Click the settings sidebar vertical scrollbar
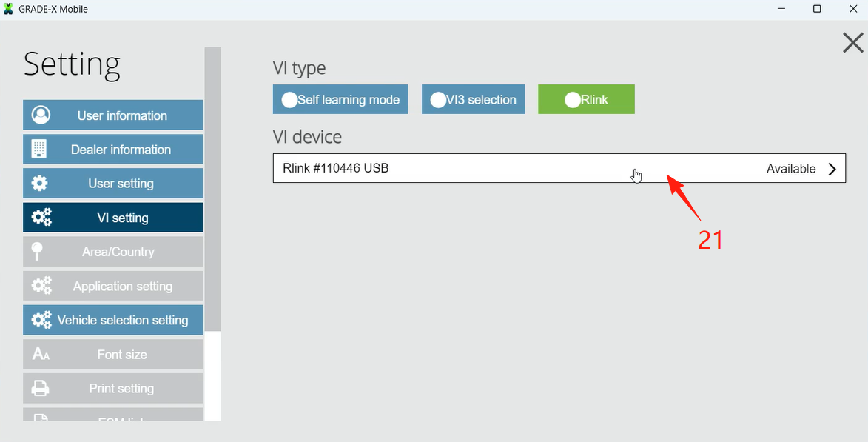The height and width of the screenshot is (442, 868). 212,185
